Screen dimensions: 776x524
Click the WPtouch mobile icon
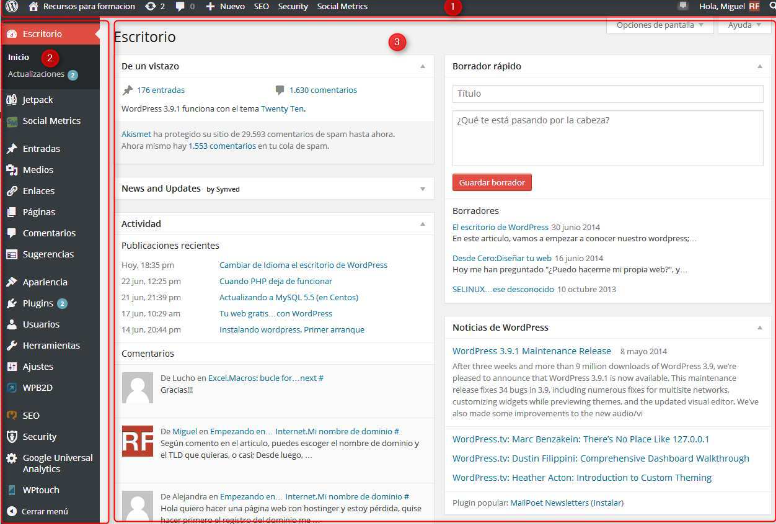tap(11, 490)
